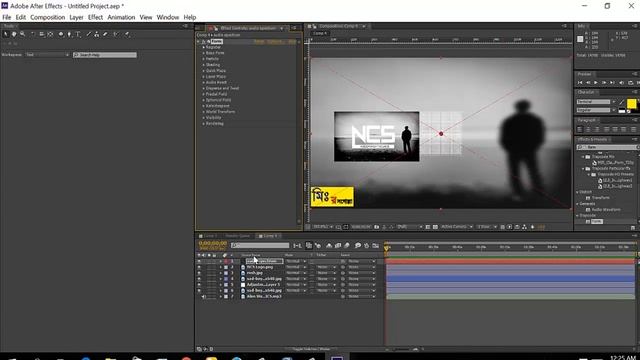This screenshot has width=640, height=360.
Task: Click the Preview play button
Action: pyautogui.click(x=596, y=83)
